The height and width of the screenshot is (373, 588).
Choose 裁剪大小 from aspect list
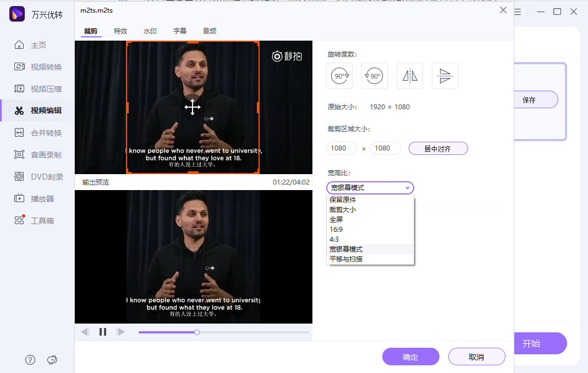(371, 210)
